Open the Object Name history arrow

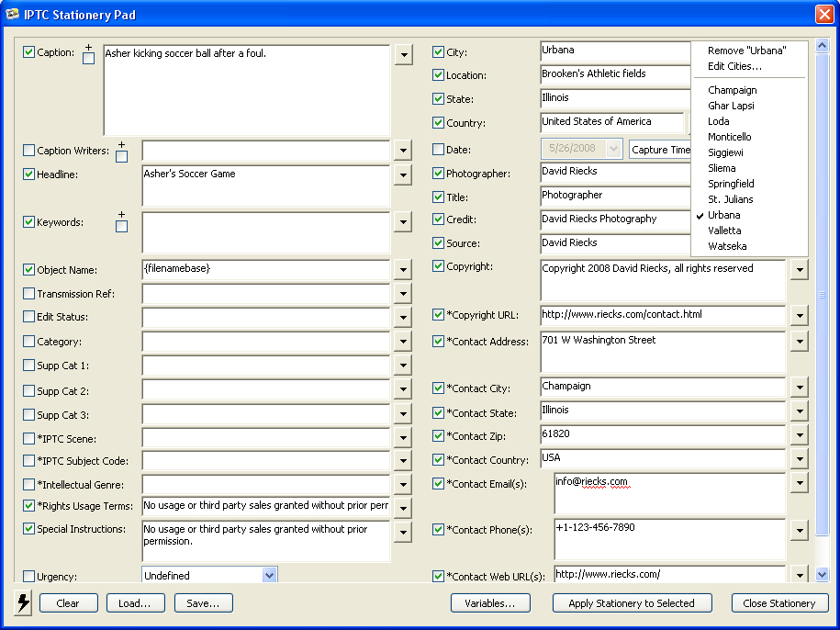click(404, 270)
